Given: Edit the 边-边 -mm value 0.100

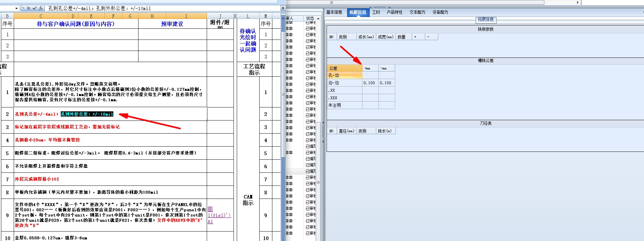Looking at the screenshot, I should pyautogui.click(x=387, y=83).
